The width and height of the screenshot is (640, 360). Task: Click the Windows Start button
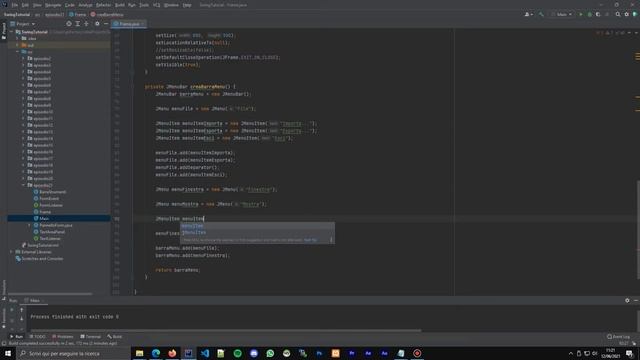click(x=8, y=353)
